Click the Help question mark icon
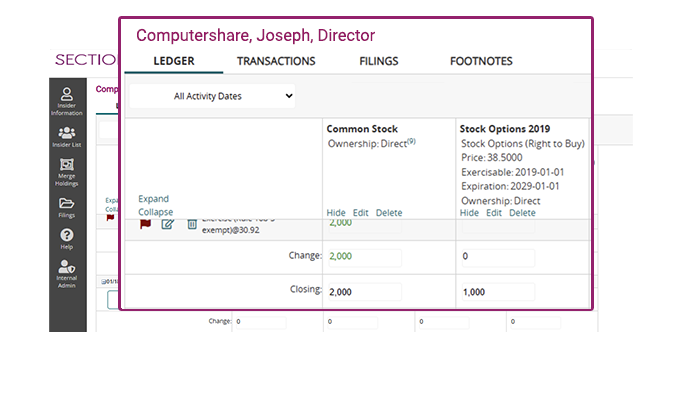This screenshot has width=682, height=412. coord(67,238)
